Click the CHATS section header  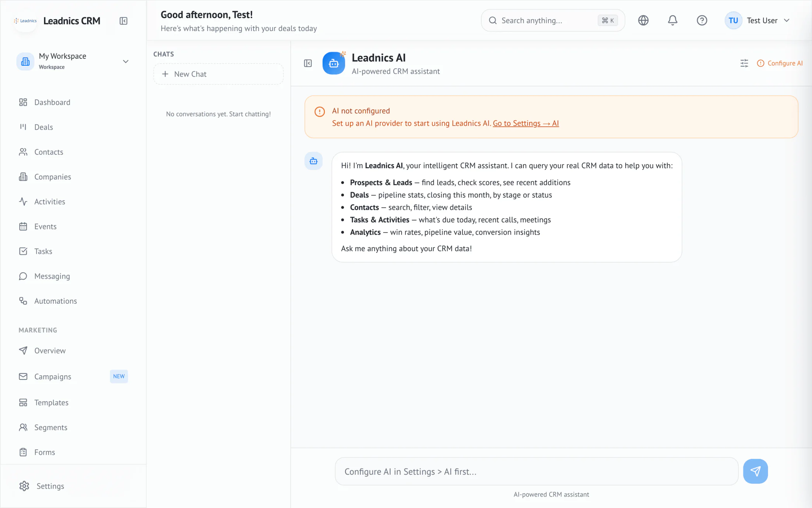pos(164,54)
